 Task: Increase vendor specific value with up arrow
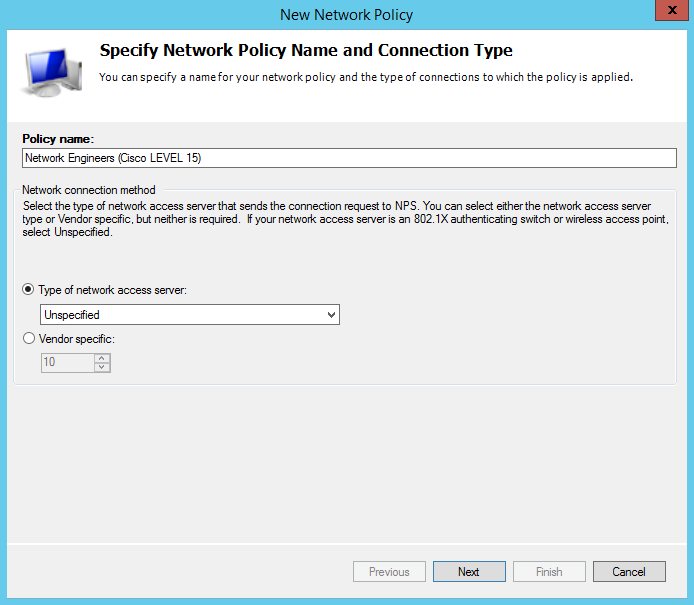coord(100,358)
